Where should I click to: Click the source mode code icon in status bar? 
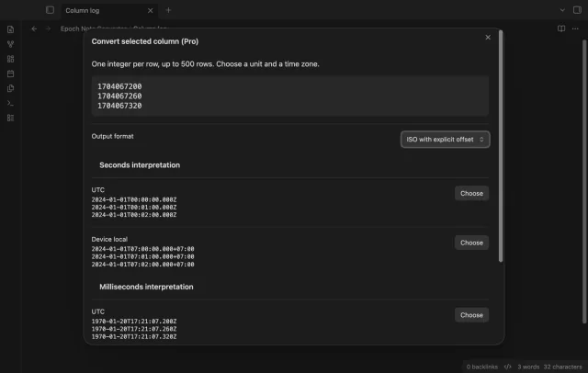pos(507,367)
